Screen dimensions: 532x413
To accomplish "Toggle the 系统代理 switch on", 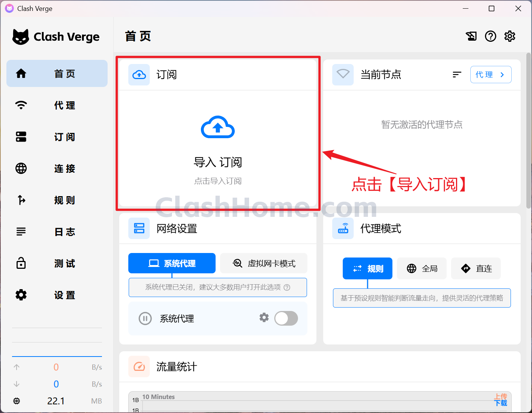I will 286,319.
